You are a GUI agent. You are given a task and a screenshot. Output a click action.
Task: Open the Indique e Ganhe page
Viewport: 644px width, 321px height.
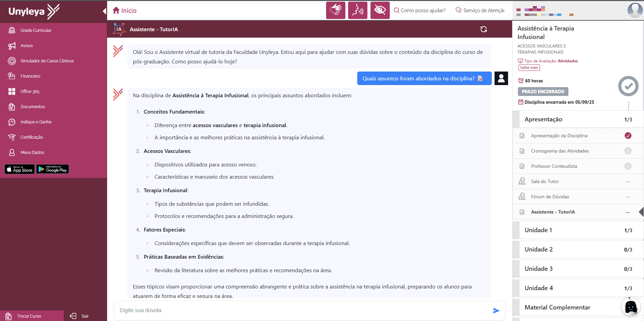pyautogui.click(x=53, y=122)
